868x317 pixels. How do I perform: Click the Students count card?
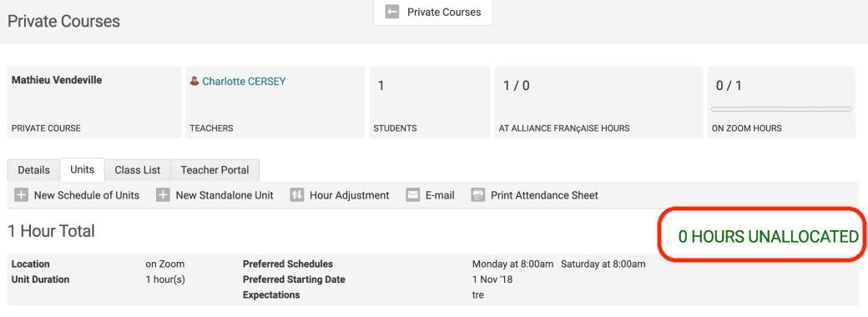(430, 103)
